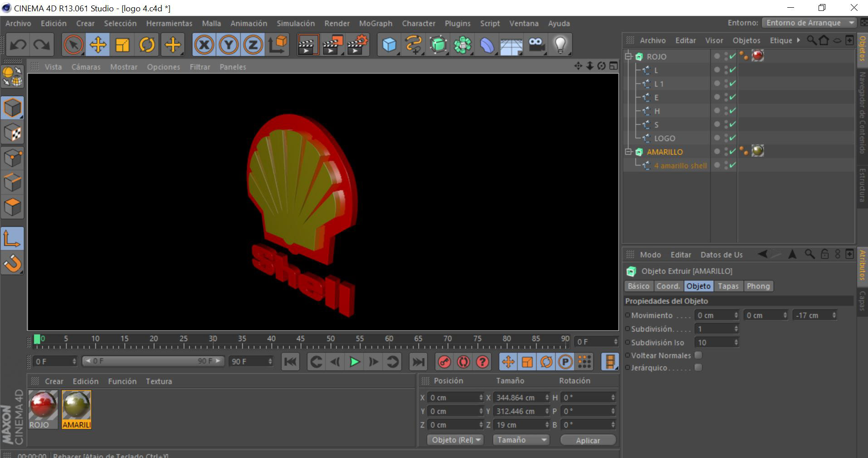Select the ROJO material swatch
This screenshot has width=868, height=458.
pos(43,409)
